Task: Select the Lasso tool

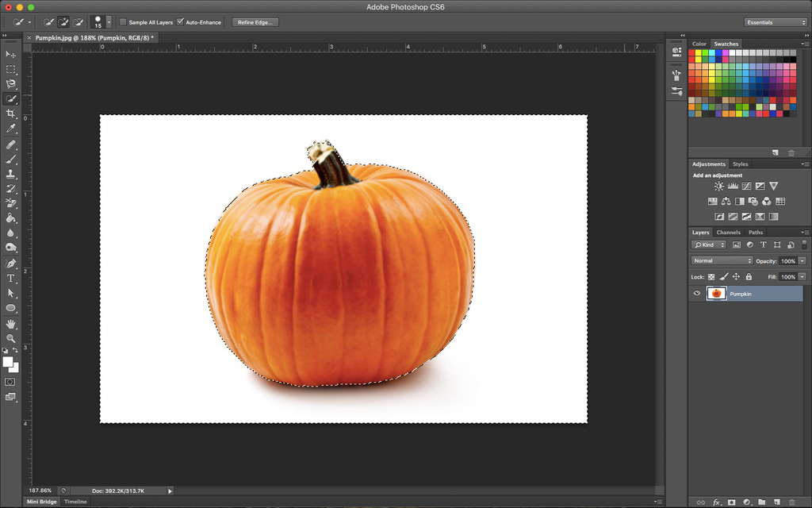Action: (x=11, y=83)
